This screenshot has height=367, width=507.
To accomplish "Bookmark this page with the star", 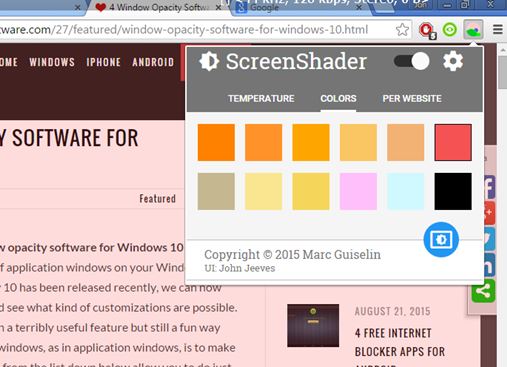I will (x=402, y=30).
